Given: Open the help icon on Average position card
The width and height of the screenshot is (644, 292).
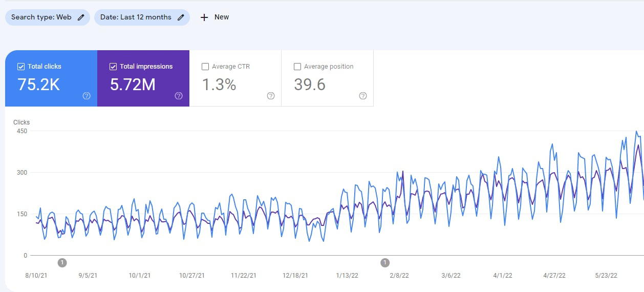Looking at the screenshot, I should [363, 96].
